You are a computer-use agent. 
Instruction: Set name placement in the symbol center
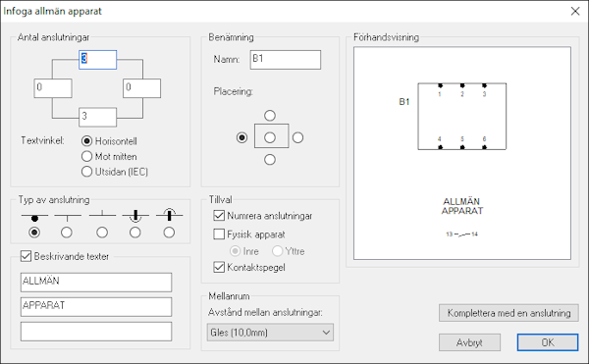270,137
